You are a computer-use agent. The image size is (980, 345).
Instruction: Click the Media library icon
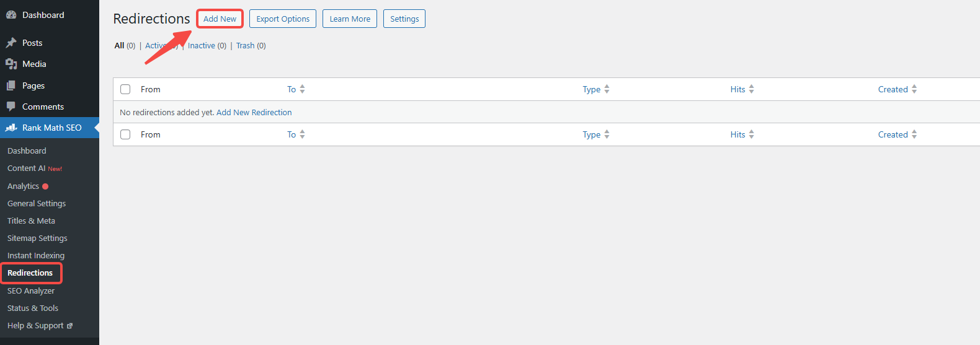(x=11, y=64)
